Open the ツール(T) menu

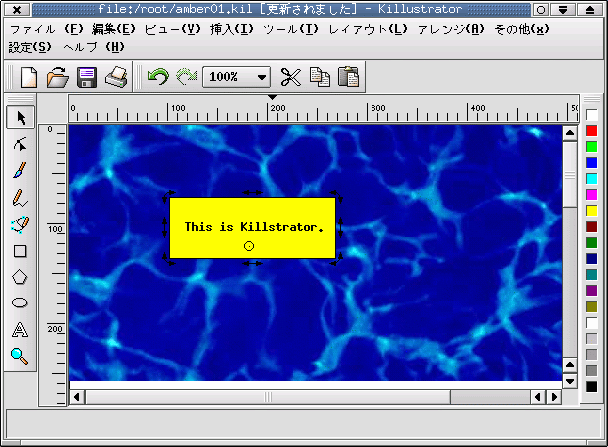[291, 29]
